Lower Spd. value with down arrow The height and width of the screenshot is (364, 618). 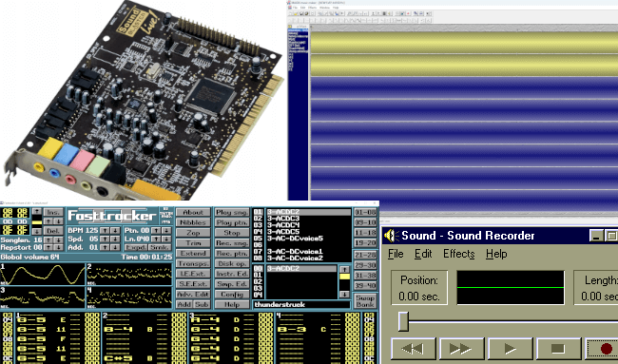[115, 239]
